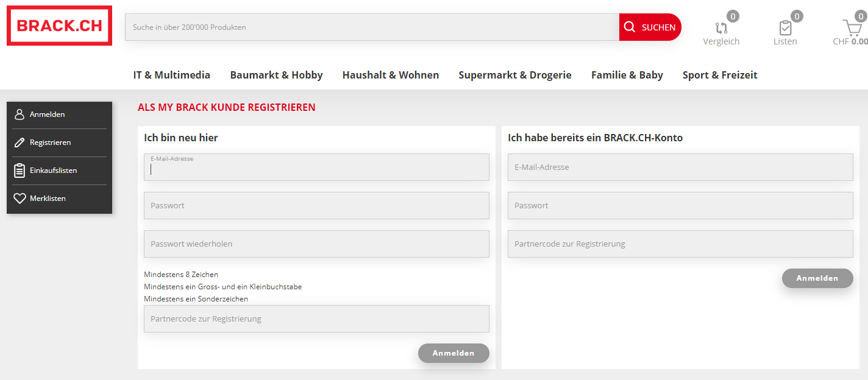Click the 'Mindestens ein Sonderzeichen' hint

tap(196, 299)
